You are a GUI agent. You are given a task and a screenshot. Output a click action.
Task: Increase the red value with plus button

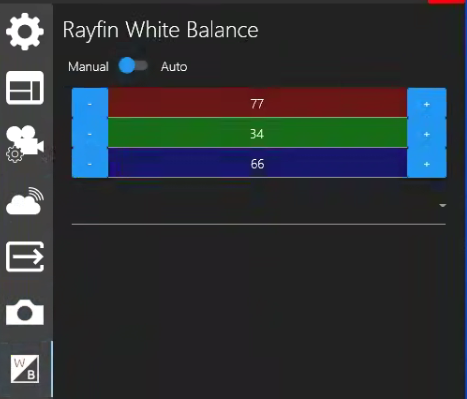click(427, 103)
